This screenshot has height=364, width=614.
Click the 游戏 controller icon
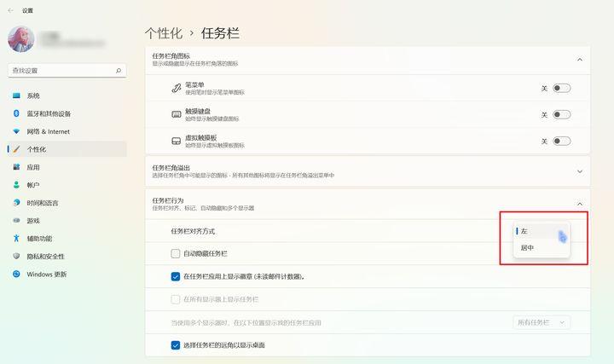click(x=16, y=220)
